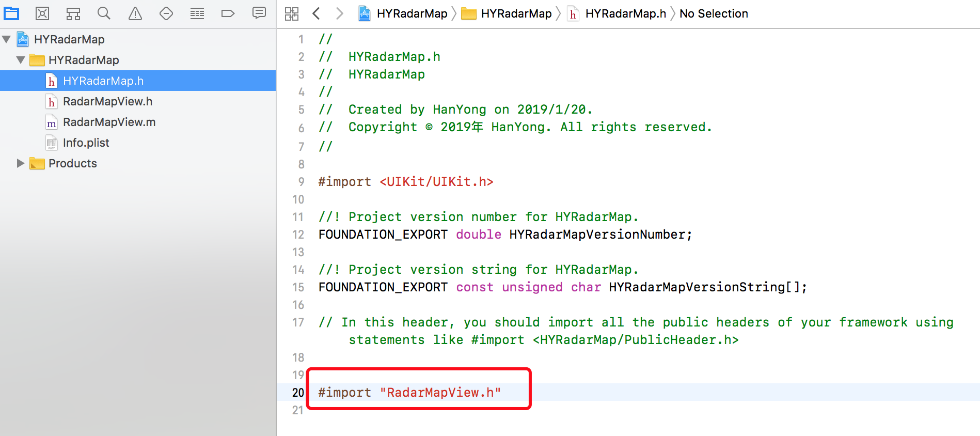The width and height of the screenshot is (980, 436).
Task: Select HYRadarMap.h in the file navigator
Action: click(x=138, y=81)
